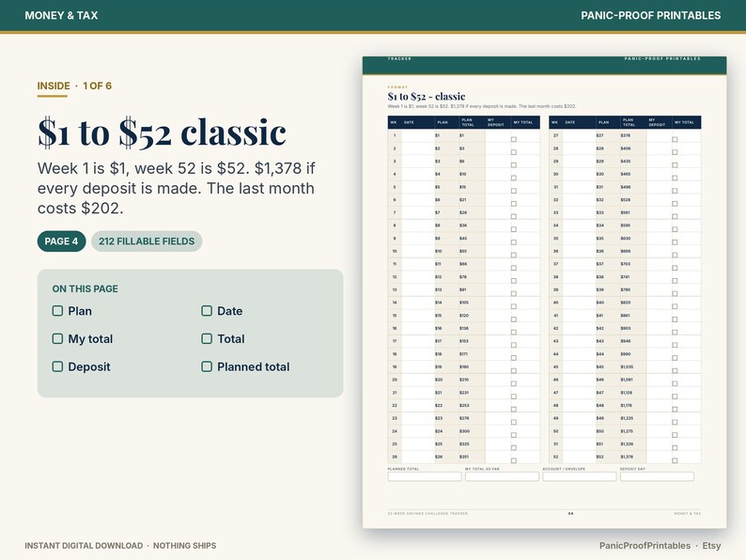Click the PLANNED TOTAL field on the tracker
The height and width of the screenshot is (560, 746).
(x=425, y=476)
